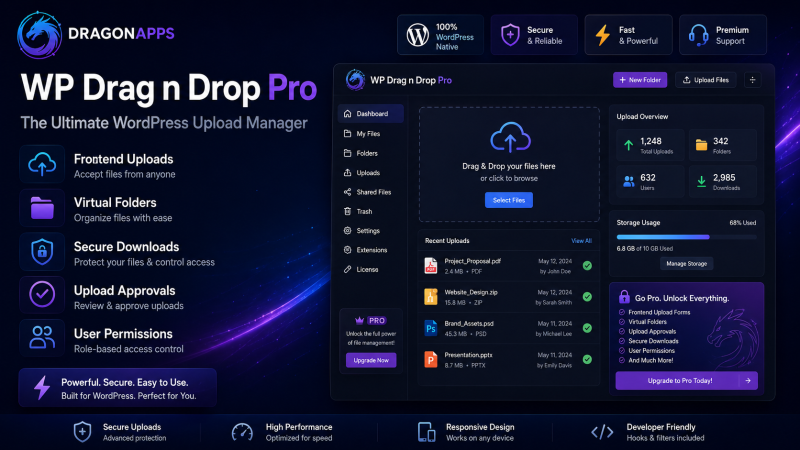This screenshot has height=450, width=800.
Task: Click the Responsive Design devices icon
Action: (426, 432)
